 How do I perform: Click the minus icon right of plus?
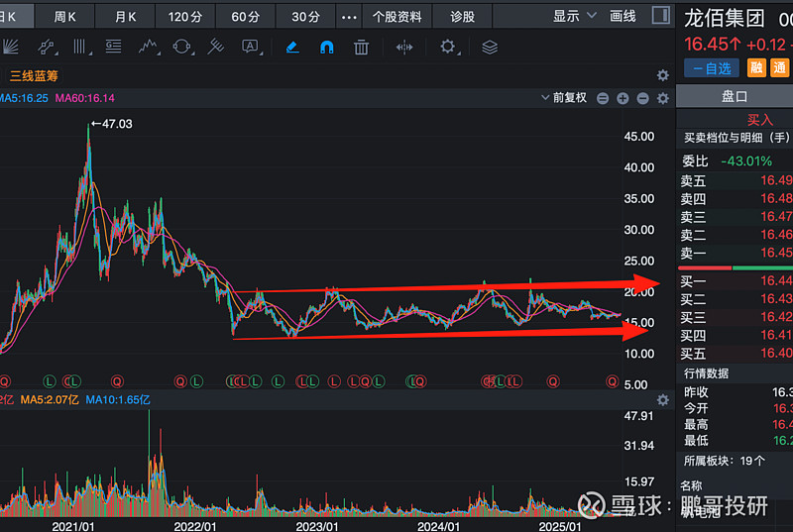tap(642, 98)
